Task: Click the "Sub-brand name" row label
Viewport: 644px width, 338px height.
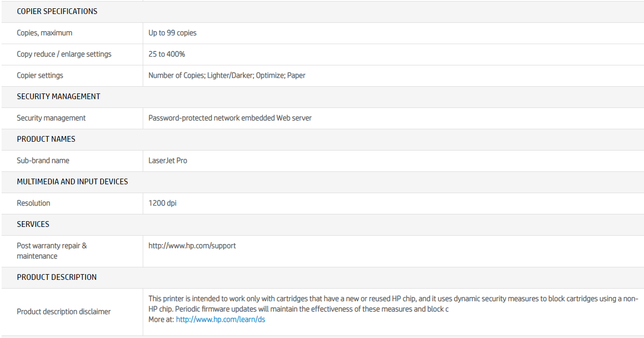Action: click(43, 160)
